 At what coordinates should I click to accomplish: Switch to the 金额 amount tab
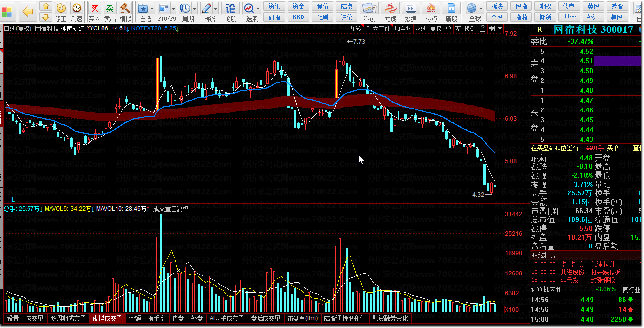pyautogui.click(x=135, y=318)
